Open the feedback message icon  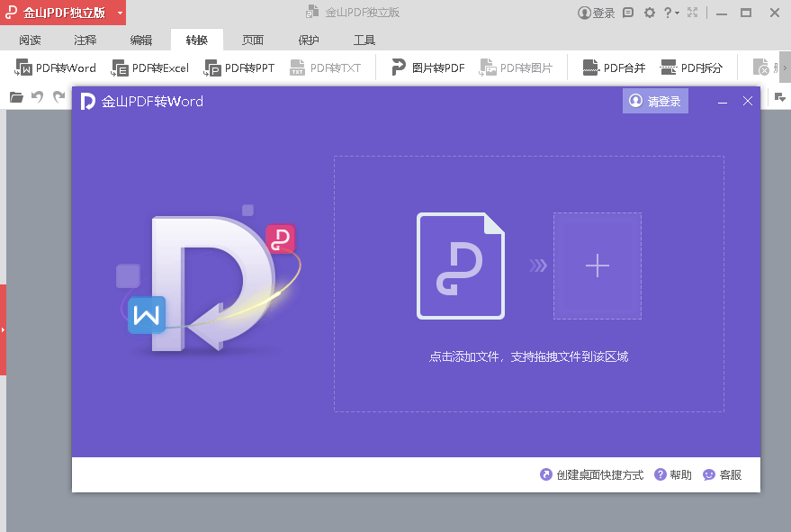tap(628, 13)
